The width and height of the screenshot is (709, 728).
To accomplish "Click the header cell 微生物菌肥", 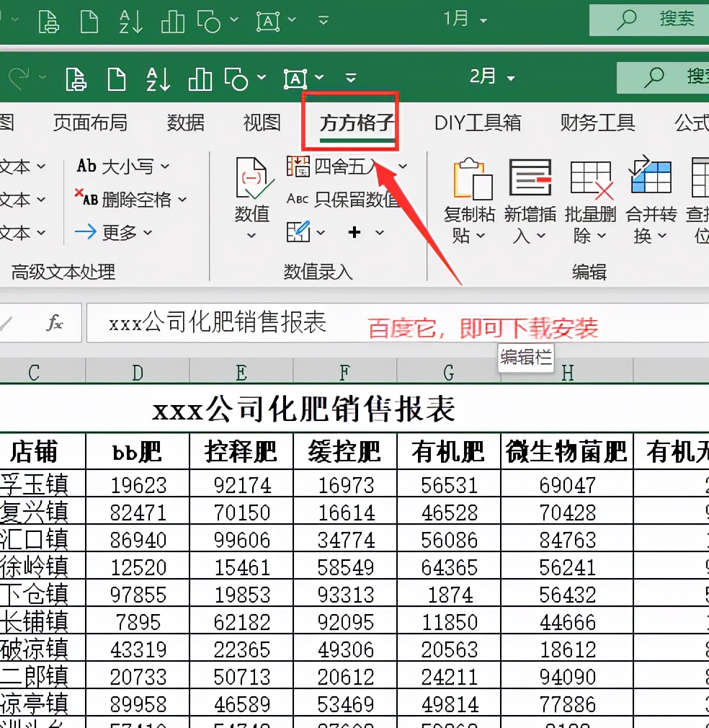I will click(567, 451).
